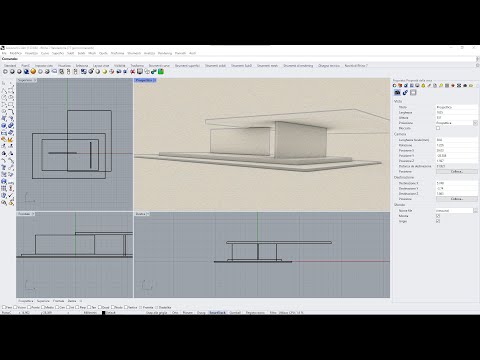Viewport: 480px width, 360px height.
Task: Switch to Disegno tecnico toolbar tab
Action: click(x=329, y=66)
